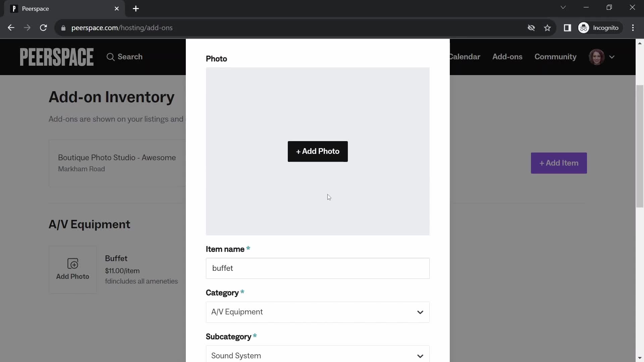Click the Peerspace logo icon
This screenshot has width=644, height=362.
(56, 57)
